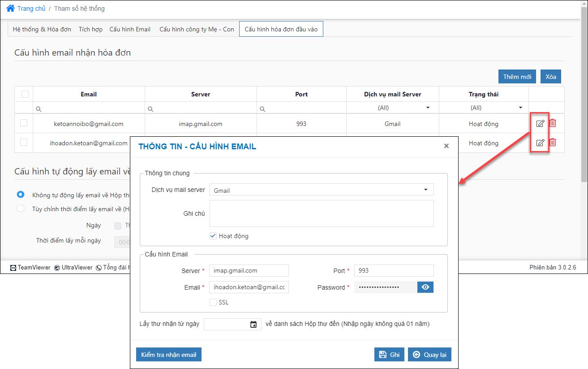Open Dịch vụ mail Server column filter
The height and width of the screenshot is (369, 588).
point(392,108)
